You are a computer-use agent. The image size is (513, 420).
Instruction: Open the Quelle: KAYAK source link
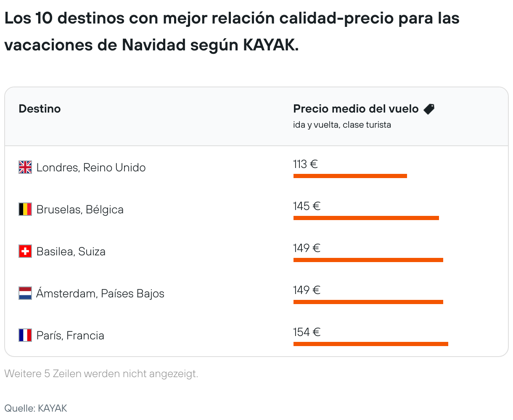36,408
